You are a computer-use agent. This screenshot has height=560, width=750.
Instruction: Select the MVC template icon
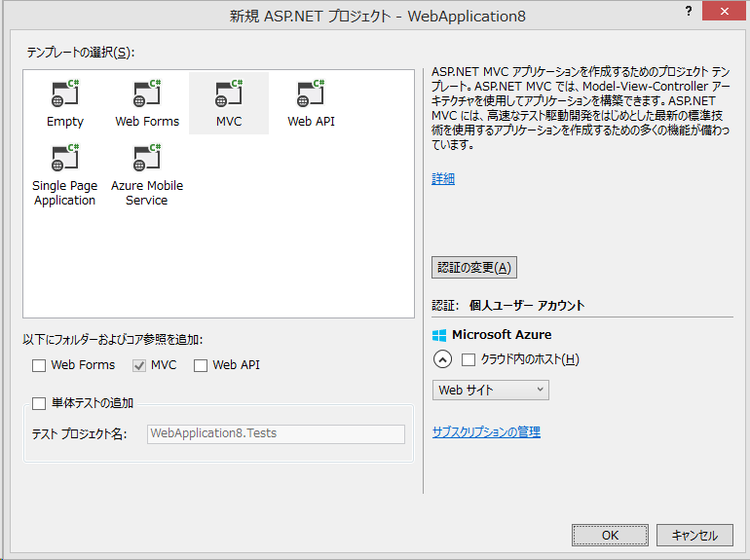click(229, 93)
